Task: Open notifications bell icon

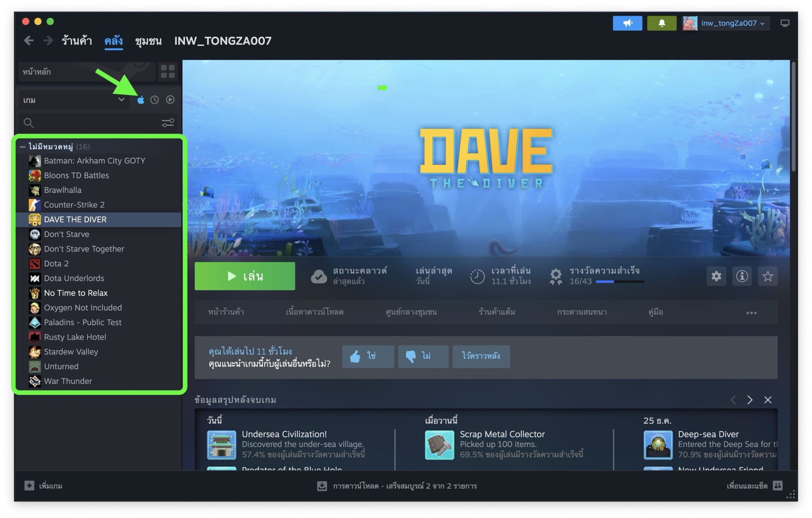Action: (x=661, y=23)
